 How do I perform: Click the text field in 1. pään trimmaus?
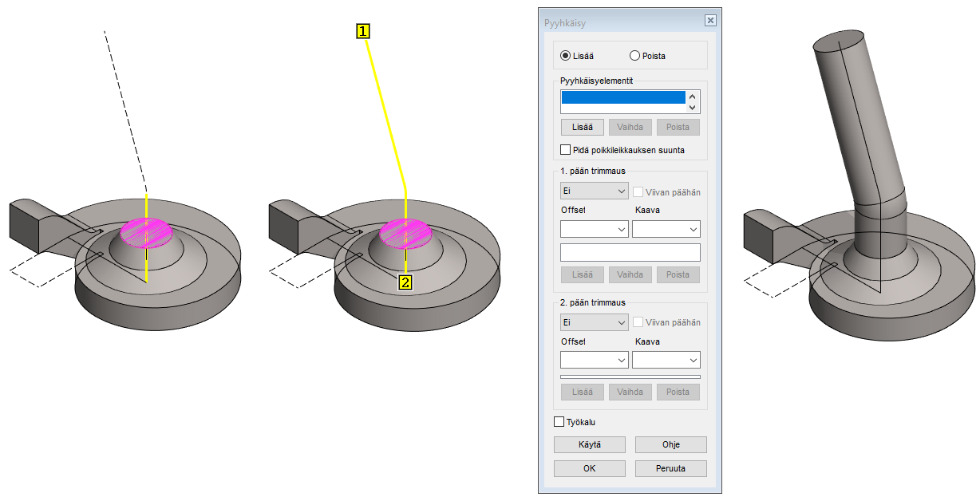pyautogui.click(x=630, y=253)
